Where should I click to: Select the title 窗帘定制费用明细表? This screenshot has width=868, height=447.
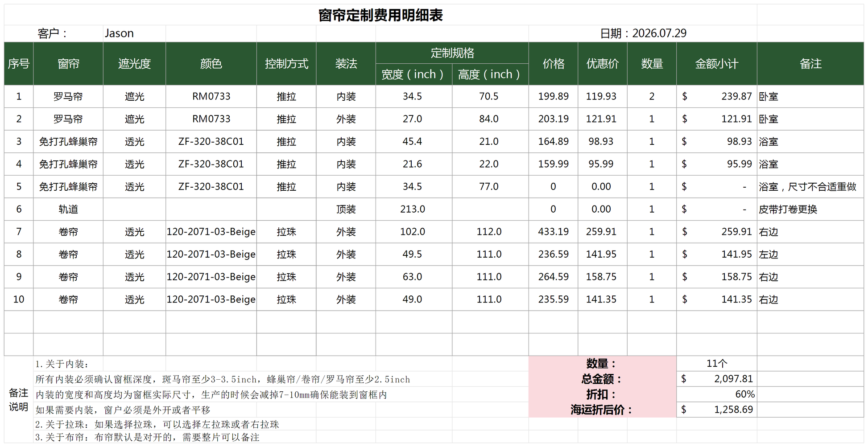coord(380,15)
